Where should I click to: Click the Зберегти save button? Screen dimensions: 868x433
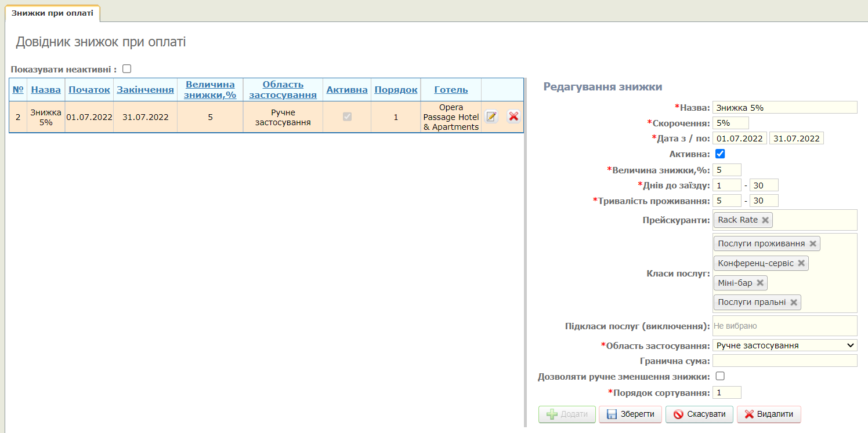(630, 414)
